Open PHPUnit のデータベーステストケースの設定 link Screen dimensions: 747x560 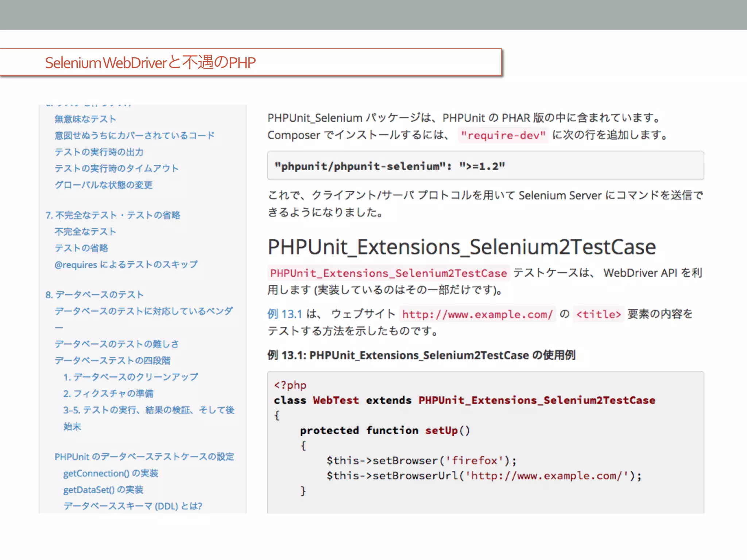click(144, 456)
